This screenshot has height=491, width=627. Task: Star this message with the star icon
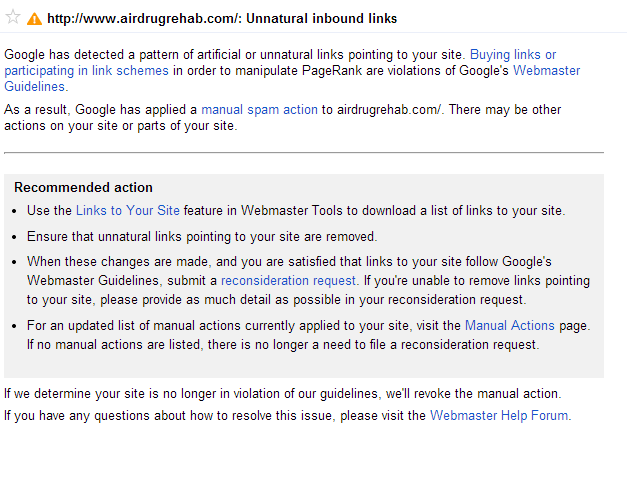click(x=13, y=17)
